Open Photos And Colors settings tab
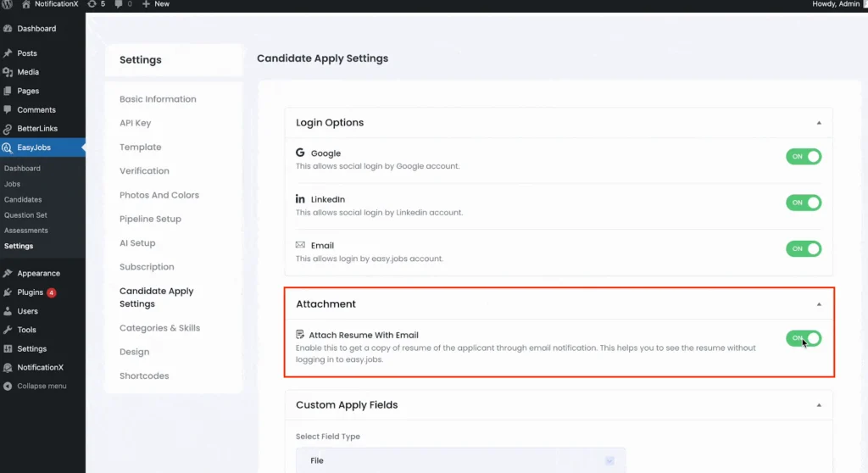 pyautogui.click(x=159, y=195)
